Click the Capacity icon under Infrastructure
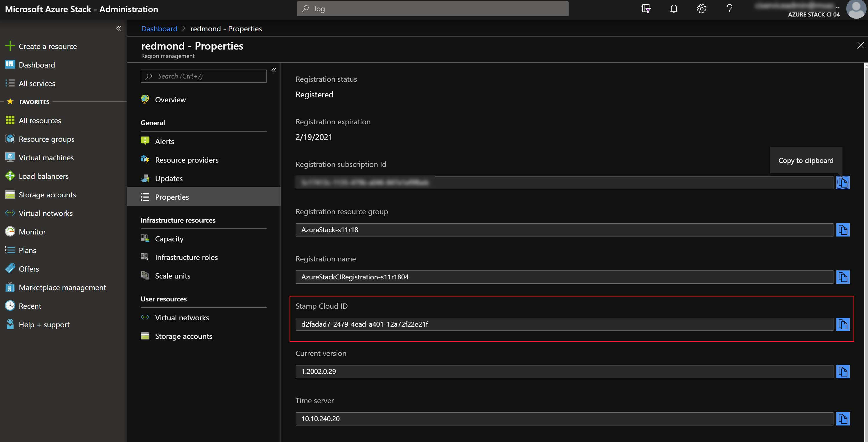868x442 pixels. [145, 237]
